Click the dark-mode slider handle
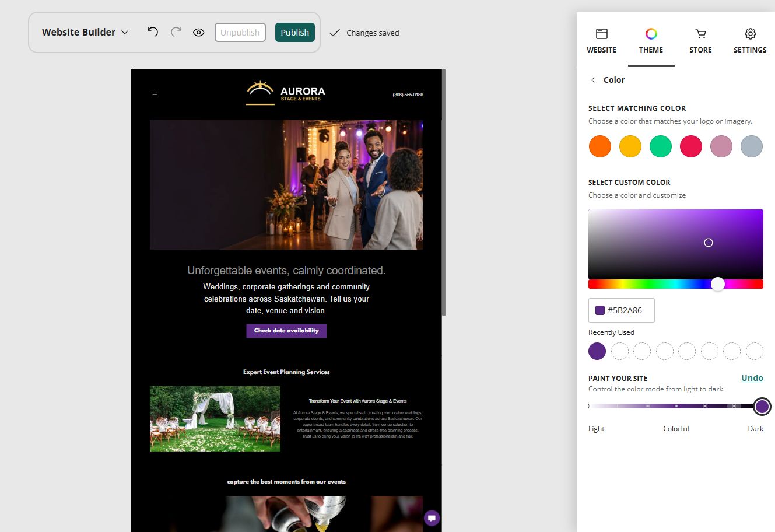 tap(762, 407)
